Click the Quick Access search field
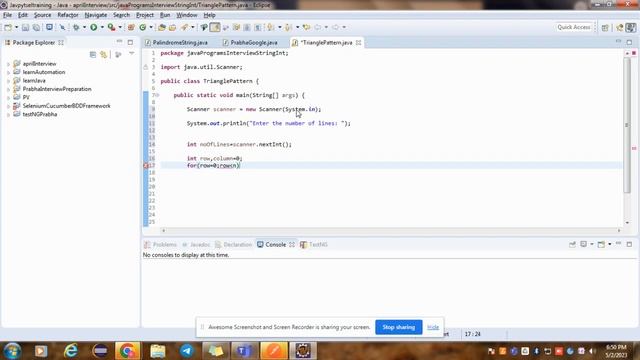This screenshot has height=360, width=640. pyautogui.click(x=574, y=27)
